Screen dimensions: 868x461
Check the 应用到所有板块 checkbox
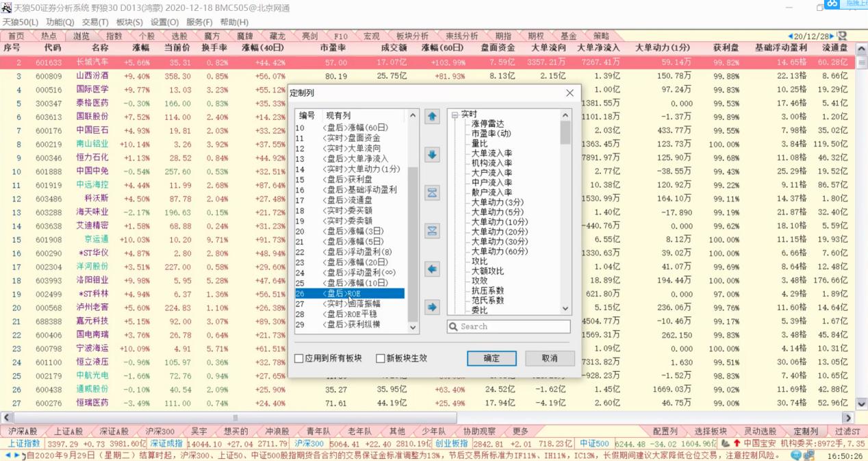[299, 359]
